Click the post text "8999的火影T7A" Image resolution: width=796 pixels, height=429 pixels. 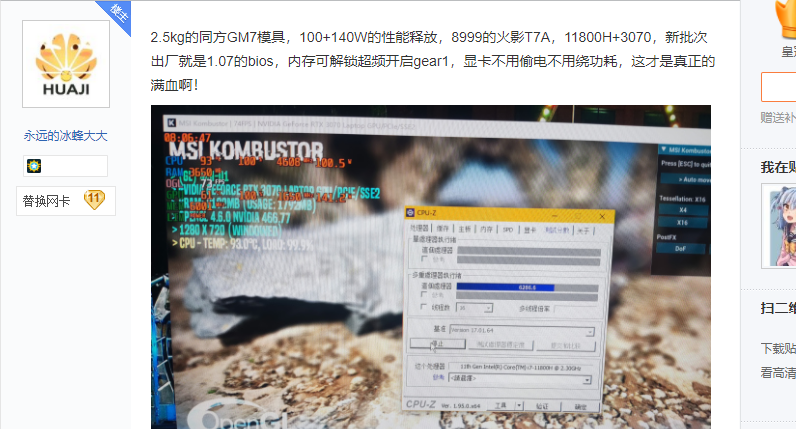point(501,38)
